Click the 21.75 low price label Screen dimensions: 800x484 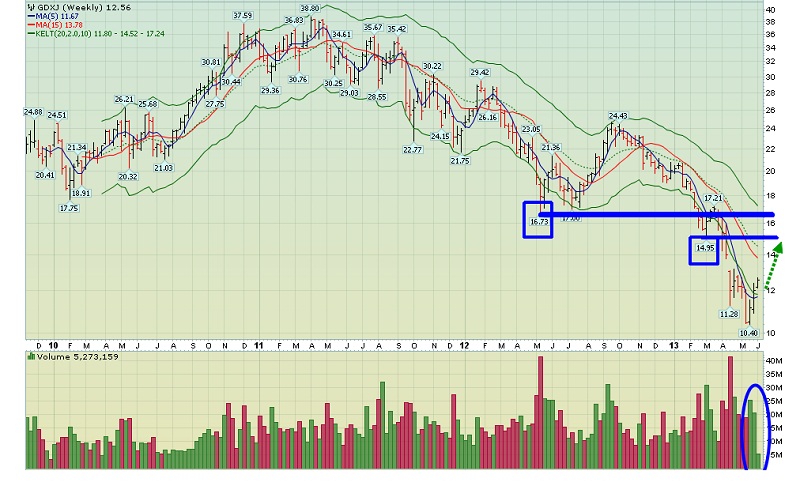pos(460,161)
